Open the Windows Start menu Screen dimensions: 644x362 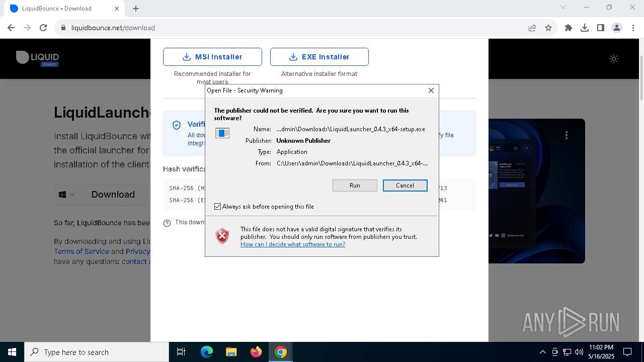click(12, 352)
